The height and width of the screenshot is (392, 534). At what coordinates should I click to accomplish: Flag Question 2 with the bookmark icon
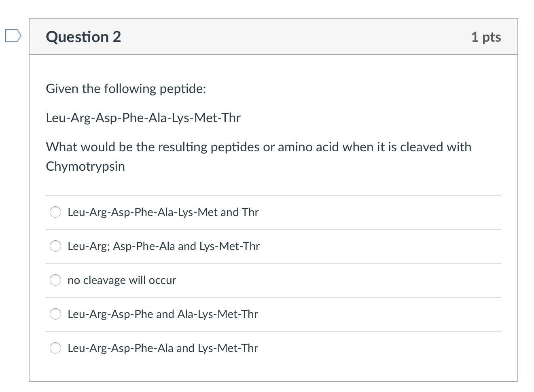coord(13,36)
